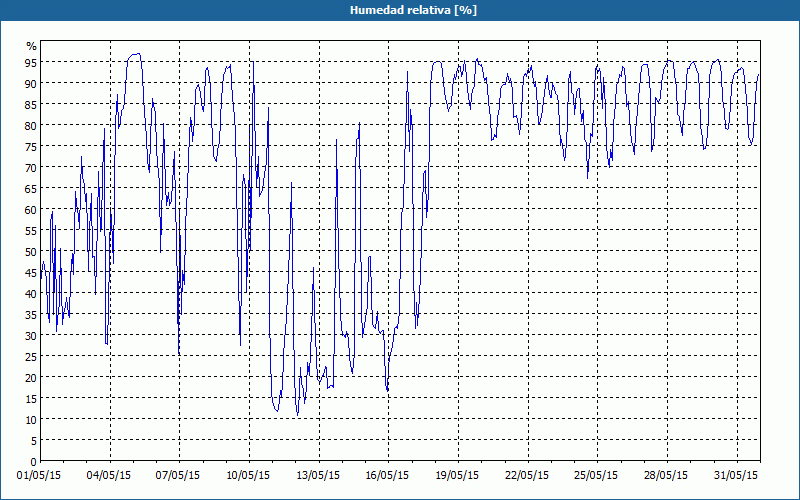
Task: Click the 0 y-axis label
Action: [x=34, y=462]
